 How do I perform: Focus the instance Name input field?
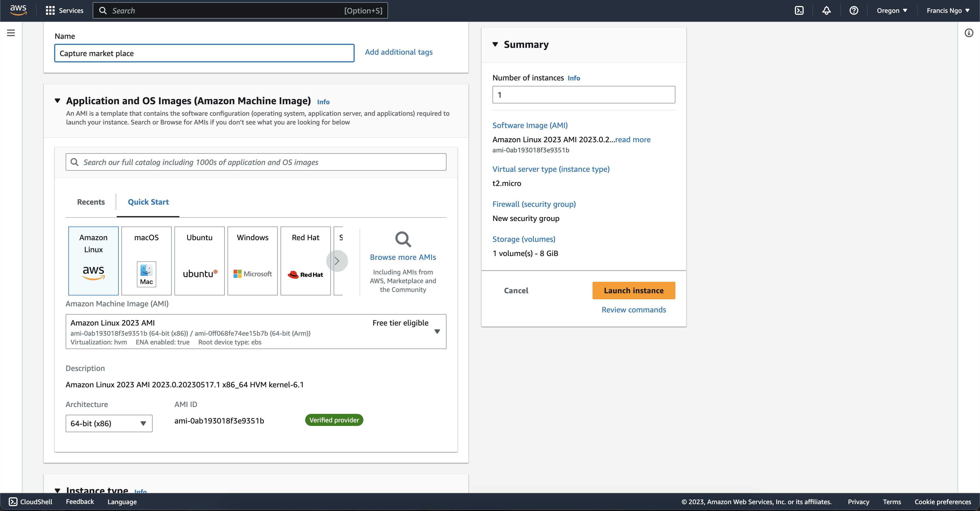[204, 53]
